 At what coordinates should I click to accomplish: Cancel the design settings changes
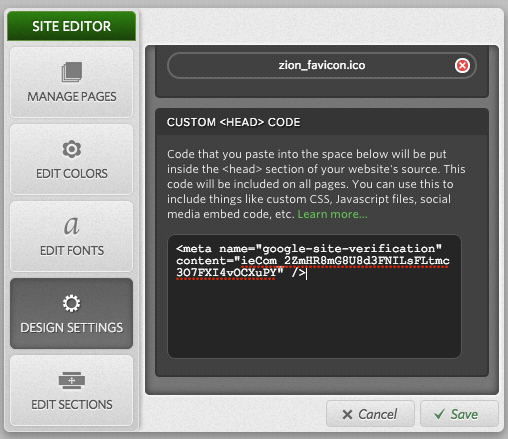(x=370, y=414)
